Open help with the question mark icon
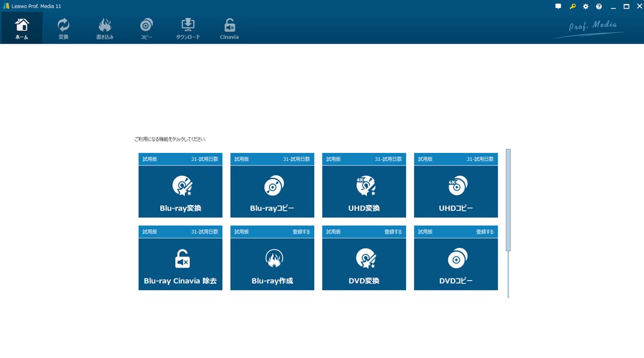The image size is (644, 358). 599,7
